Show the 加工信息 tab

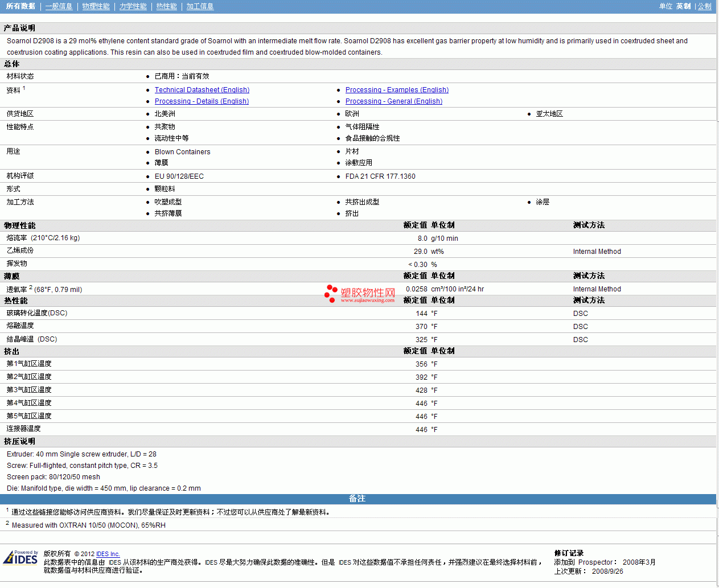tap(200, 6)
